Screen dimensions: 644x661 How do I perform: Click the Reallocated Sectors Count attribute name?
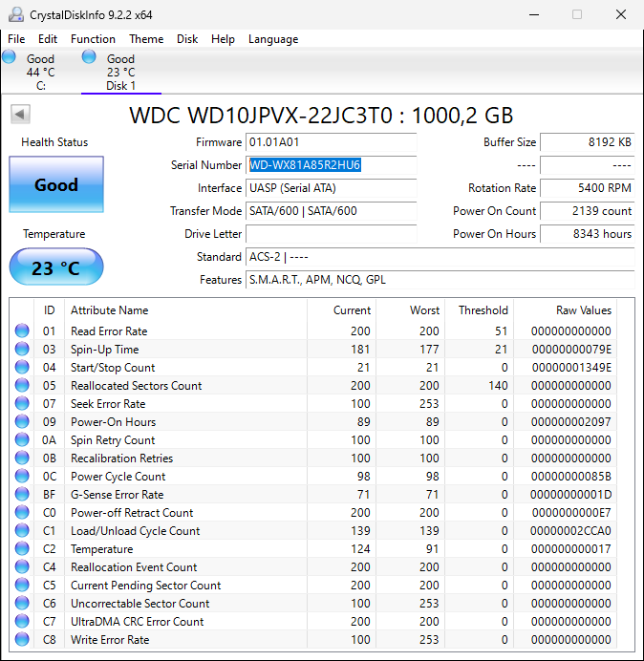(x=137, y=386)
